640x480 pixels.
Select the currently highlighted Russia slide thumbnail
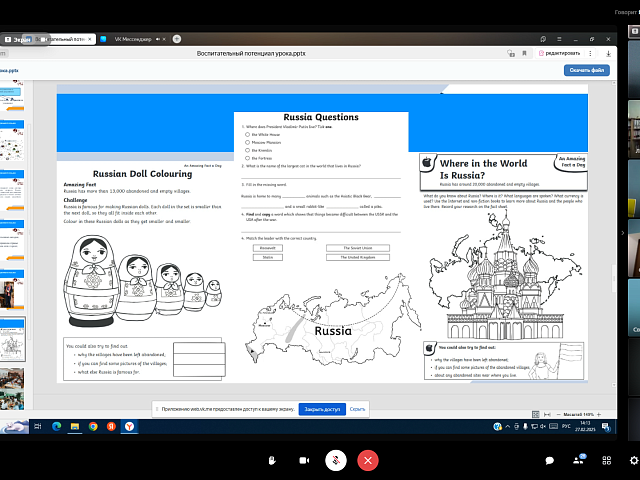[x=12, y=340]
